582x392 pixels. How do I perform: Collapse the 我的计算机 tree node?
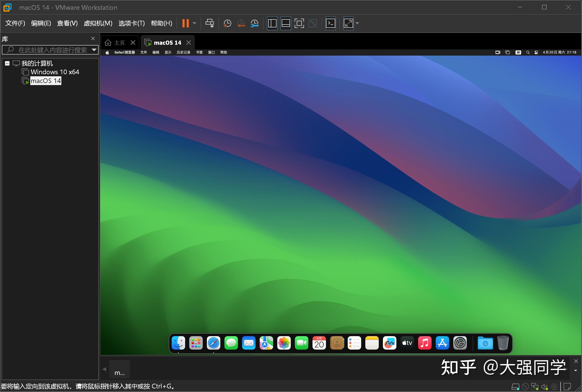coord(7,63)
